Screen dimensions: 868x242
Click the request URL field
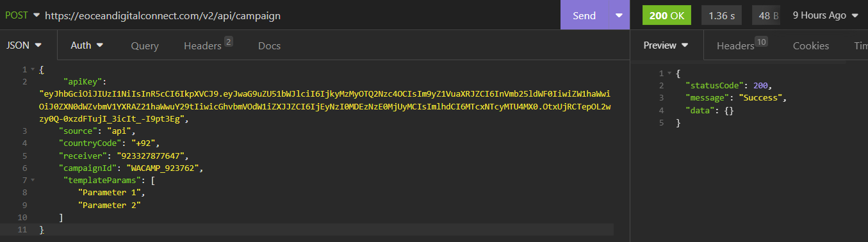[301, 15]
